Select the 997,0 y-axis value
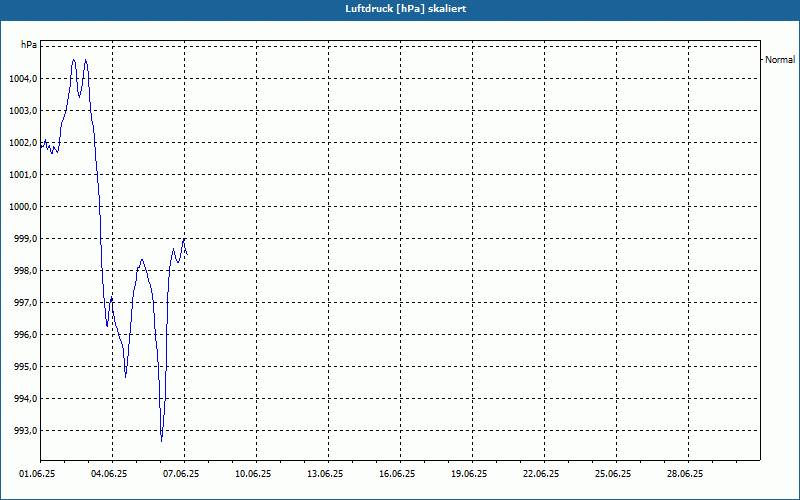The width and height of the screenshot is (800, 500). click(25, 303)
